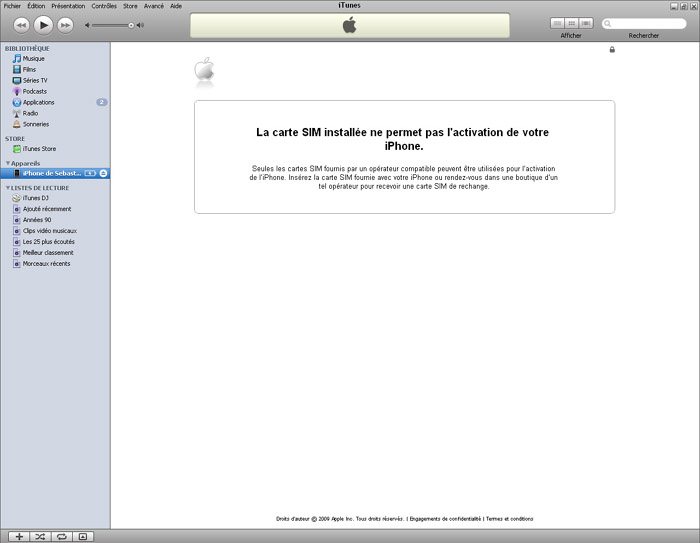Select the Années 90 smart playlist
The image size is (700, 543).
point(55,220)
